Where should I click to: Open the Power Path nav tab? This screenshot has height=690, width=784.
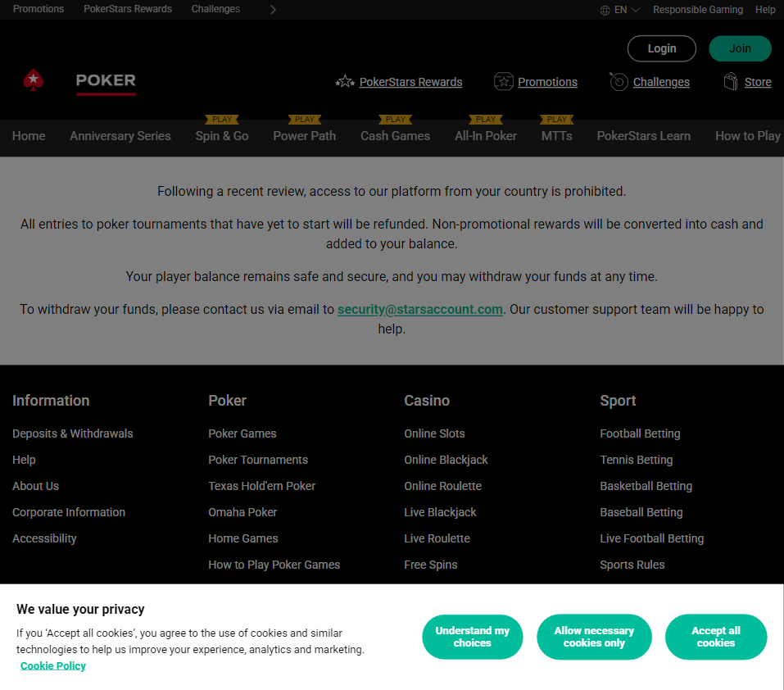pyautogui.click(x=305, y=136)
